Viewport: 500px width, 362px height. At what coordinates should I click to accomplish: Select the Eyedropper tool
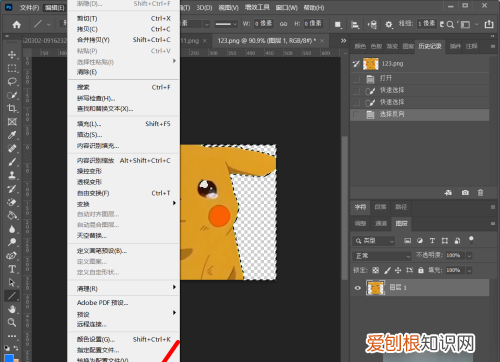coord(12,135)
